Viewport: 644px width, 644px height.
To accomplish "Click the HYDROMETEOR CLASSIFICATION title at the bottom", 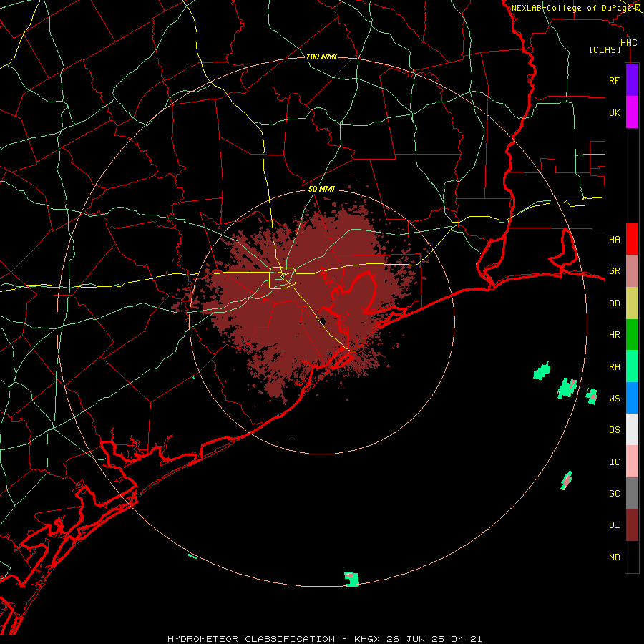I will [251, 639].
